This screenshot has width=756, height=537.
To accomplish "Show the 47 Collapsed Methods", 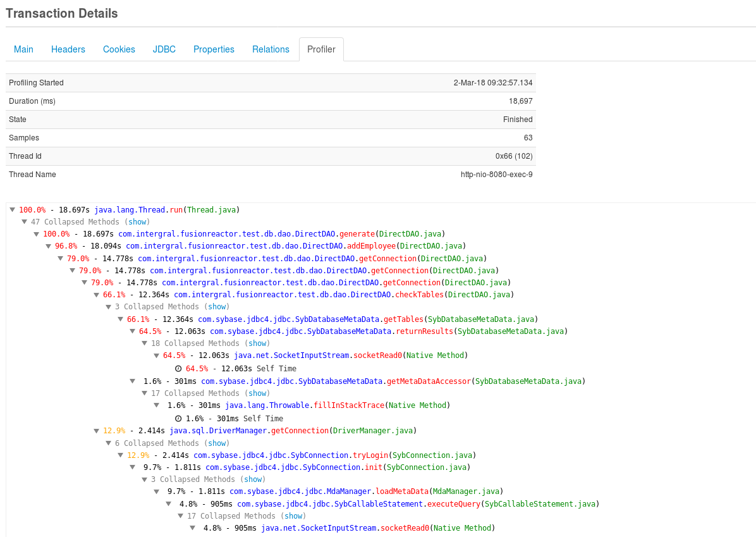I will 137,221.
